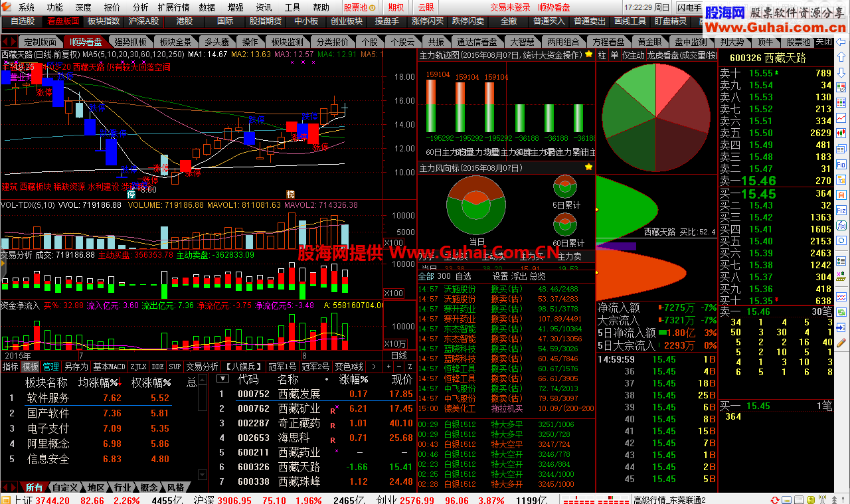Screen dimensions: 850x504
Task: Select 基本MACD indicator template
Action: pos(110,367)
